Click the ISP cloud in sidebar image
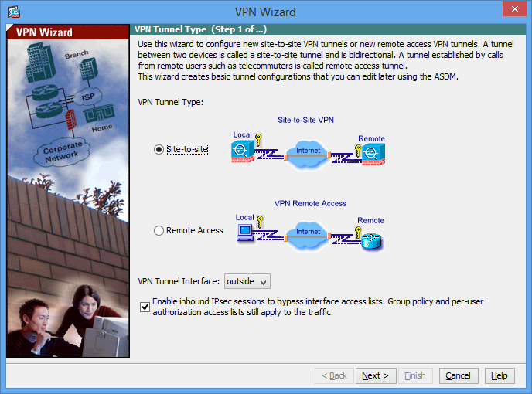The height and width of the screenshot is (394, 532). coord(88,97)
